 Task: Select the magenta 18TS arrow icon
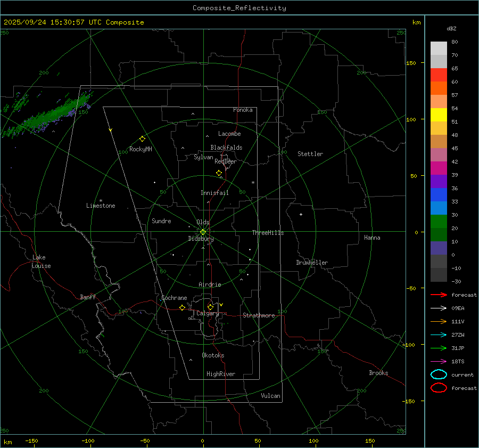439,361
